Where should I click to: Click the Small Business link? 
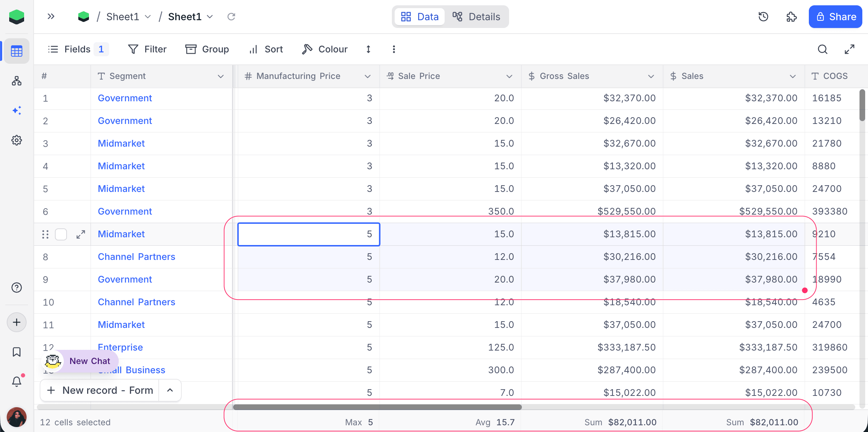pyautogui.click(x=131, y=370)
